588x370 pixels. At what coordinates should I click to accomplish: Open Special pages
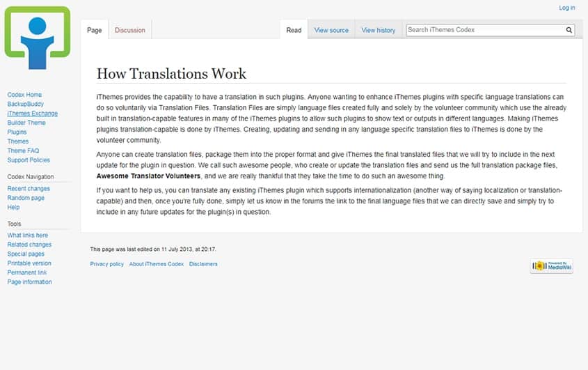coord(26,254)
